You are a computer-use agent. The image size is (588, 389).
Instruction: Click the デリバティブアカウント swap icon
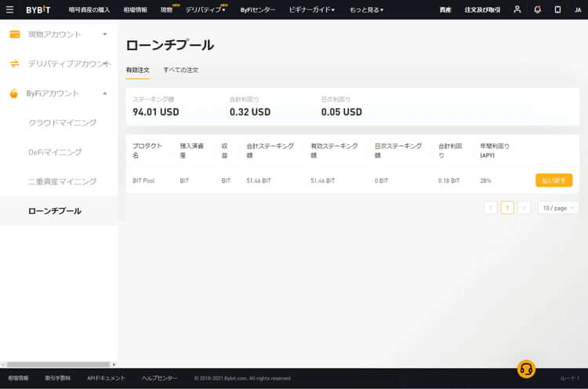15,64
